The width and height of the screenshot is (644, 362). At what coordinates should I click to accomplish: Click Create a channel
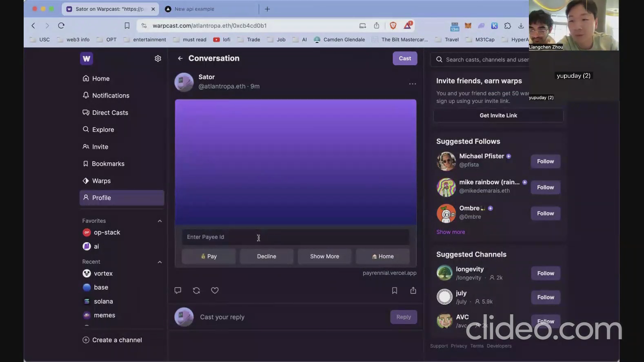pyautogui.click(x=112, y=340)
